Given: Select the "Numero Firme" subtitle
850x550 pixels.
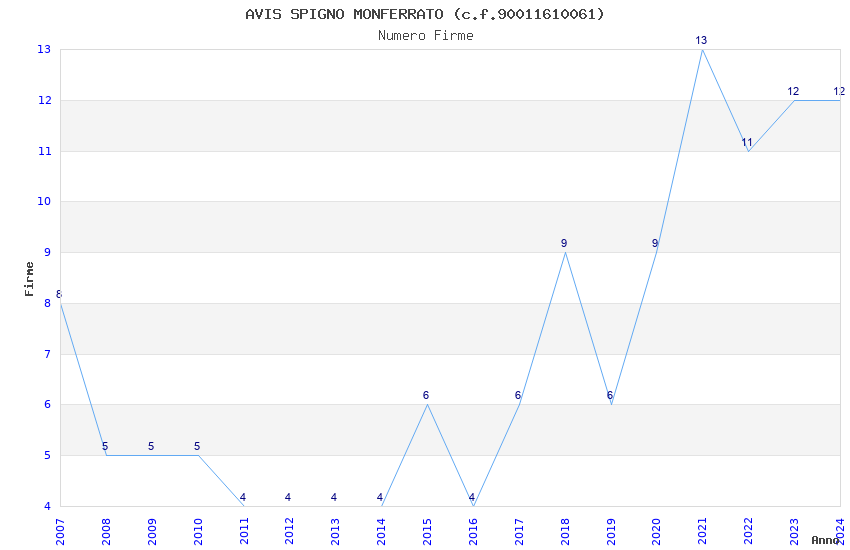Looking at the screenshot, I should (426, 36).
